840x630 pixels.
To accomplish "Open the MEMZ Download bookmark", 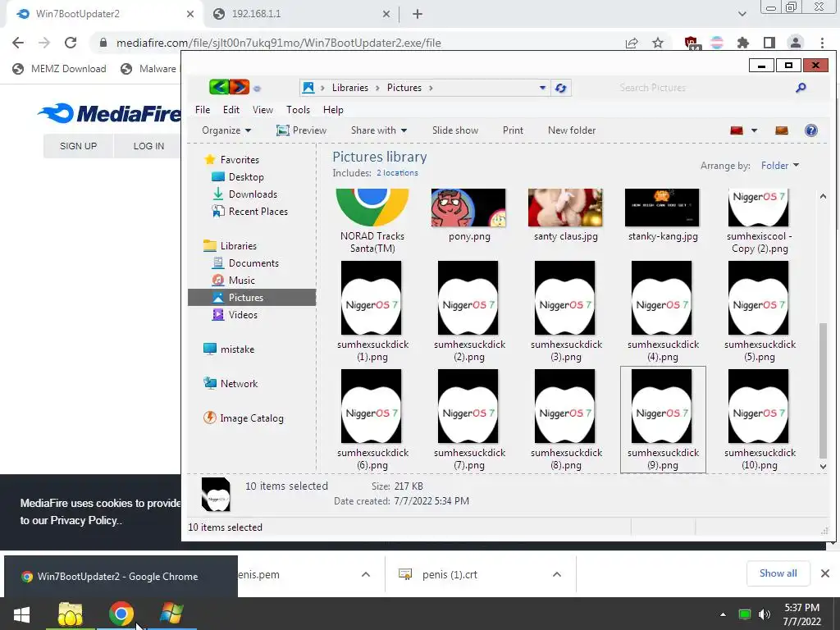I will pyautogui.click(x=59, y=69).
